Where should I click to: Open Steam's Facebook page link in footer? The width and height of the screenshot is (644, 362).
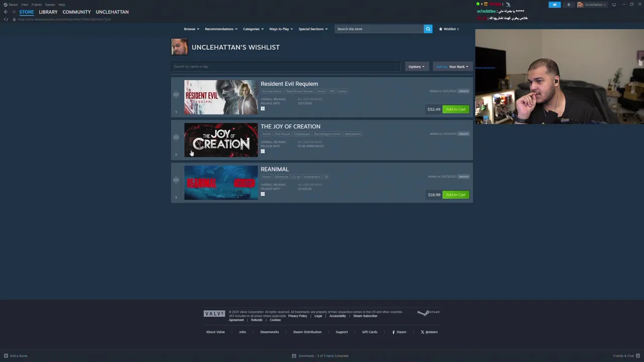[x=399, y=332]
